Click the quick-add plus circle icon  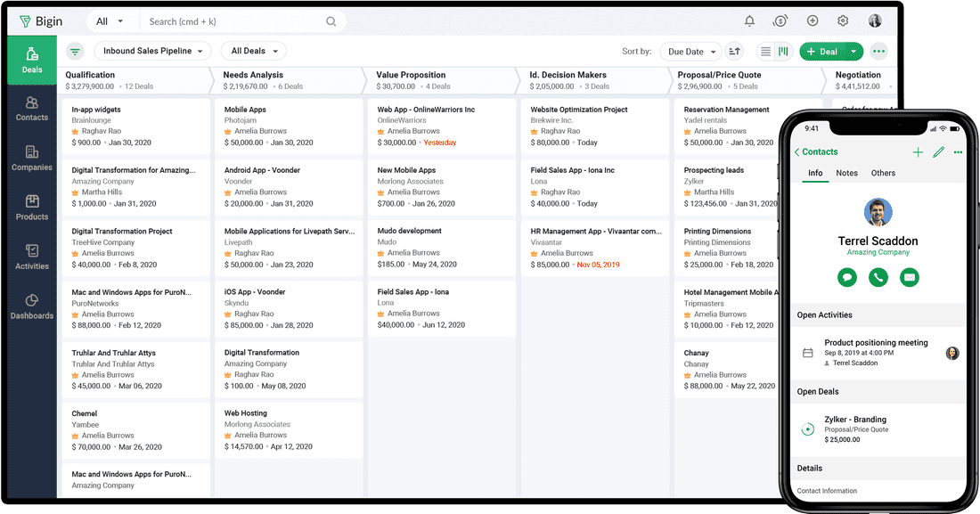813,20
